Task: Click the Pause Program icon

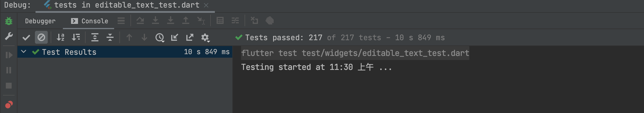Action: point(9,70)
